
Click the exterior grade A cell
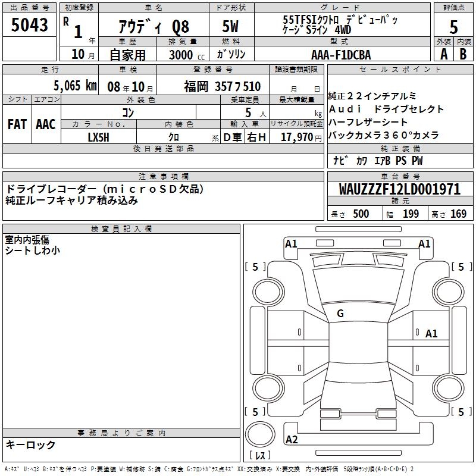tap(443, 54)
